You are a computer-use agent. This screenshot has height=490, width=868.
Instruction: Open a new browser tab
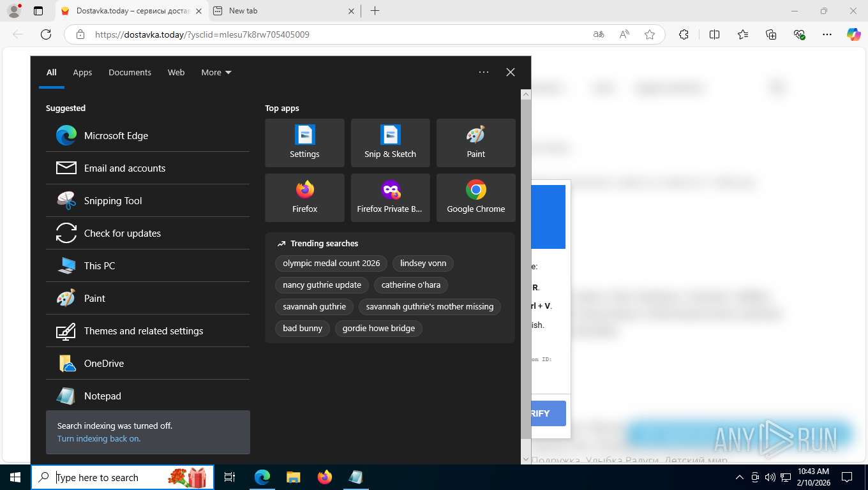click(375, 11)
